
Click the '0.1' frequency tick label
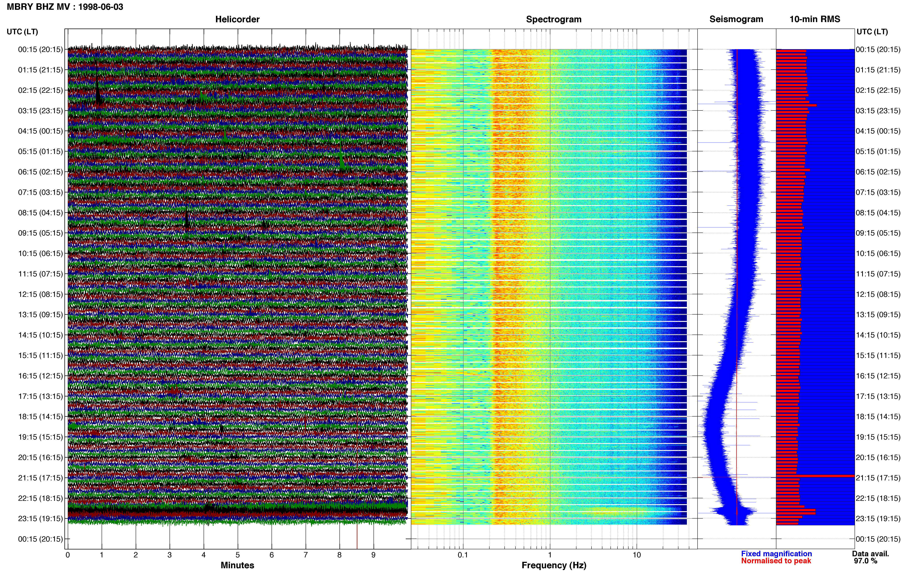coord(463,555)
